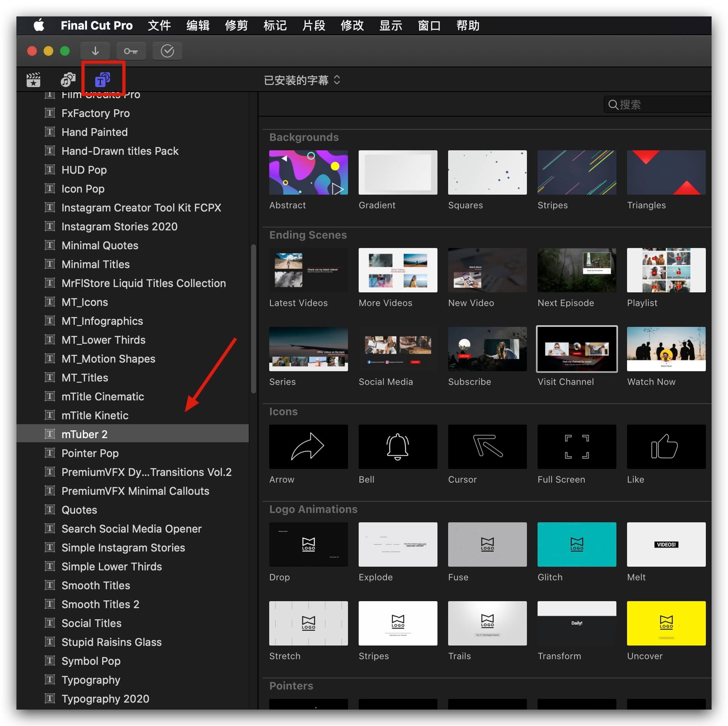Open the Final Cut Pro application menu
The height and width of the screenshot is (726, 728).
(96, 25)
